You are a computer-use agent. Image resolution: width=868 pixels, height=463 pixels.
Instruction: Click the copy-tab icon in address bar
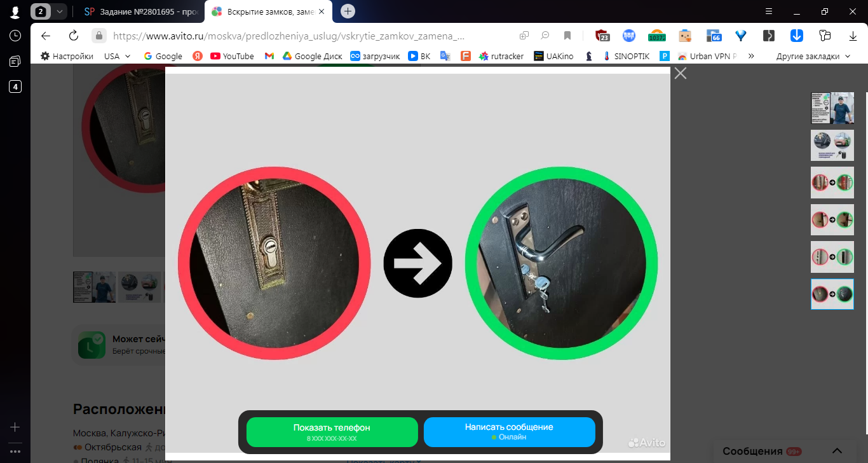pos(524,36)
